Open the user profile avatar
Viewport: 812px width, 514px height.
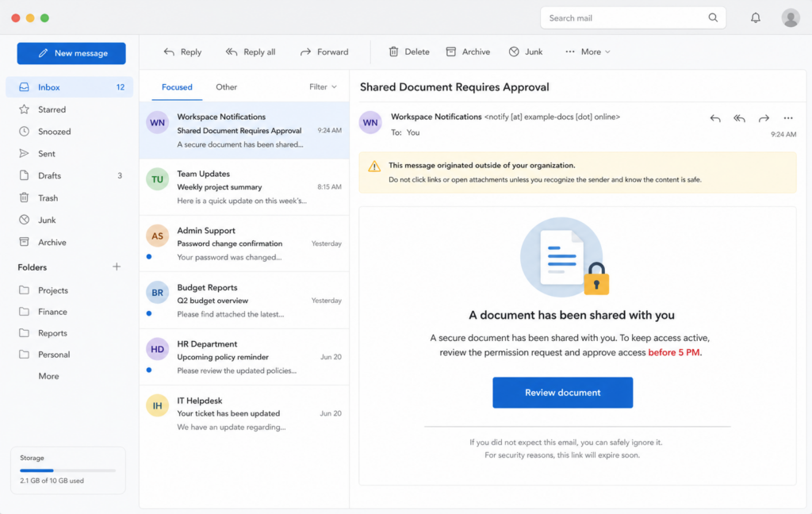[x=791, y=17]
